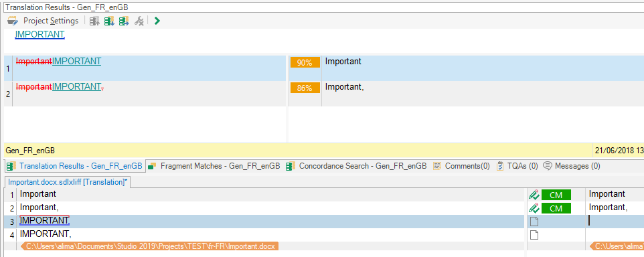Image resolution: width=644 pixels, height=257 pixels.
Task: Click source segment 3 'IMPORTANT,'
Action: (45, 221)
